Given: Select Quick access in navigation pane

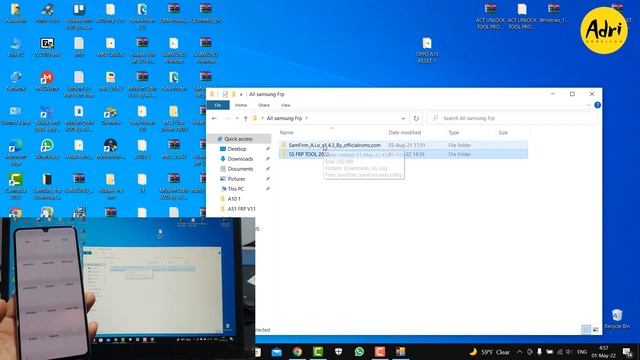Looking at the screenshot, I should (238, 139).
